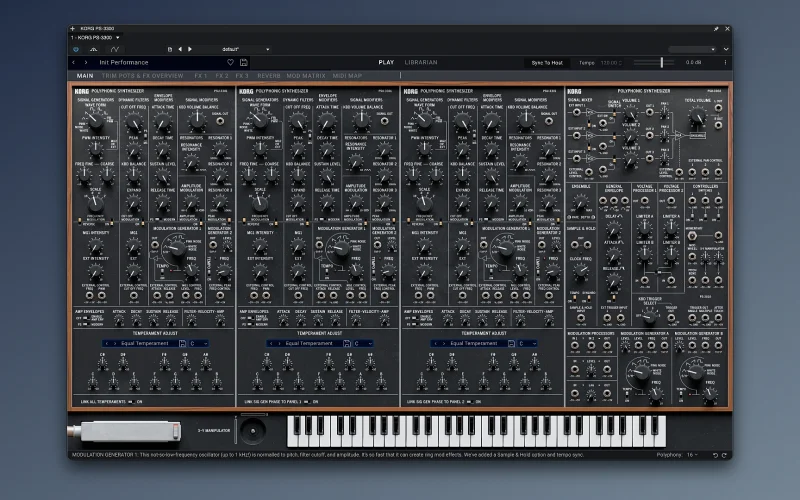
Task: Toggle panel 3 Amp Envelopes Off/Enable switch
Action: 414,318
